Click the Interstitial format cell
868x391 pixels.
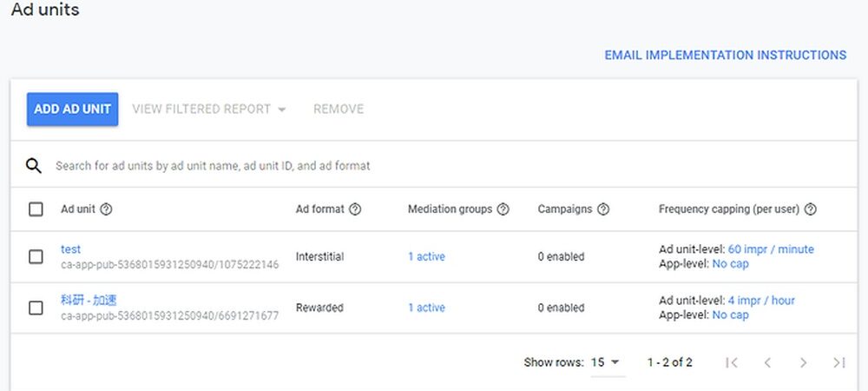[x=320, y=257]
